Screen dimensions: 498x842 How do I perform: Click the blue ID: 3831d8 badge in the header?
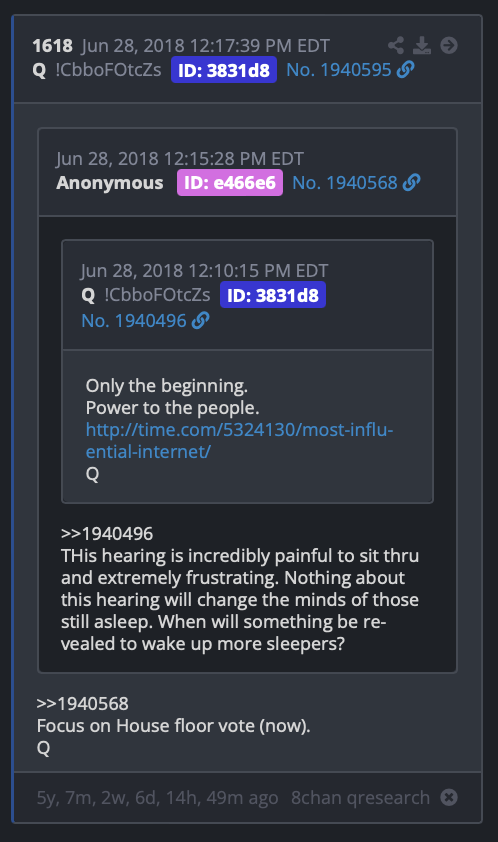pos(223,70)
